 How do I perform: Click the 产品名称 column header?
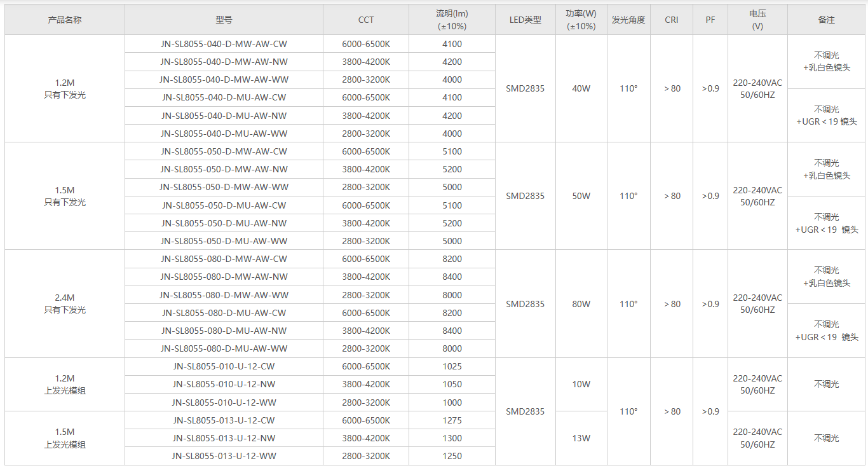65,20
